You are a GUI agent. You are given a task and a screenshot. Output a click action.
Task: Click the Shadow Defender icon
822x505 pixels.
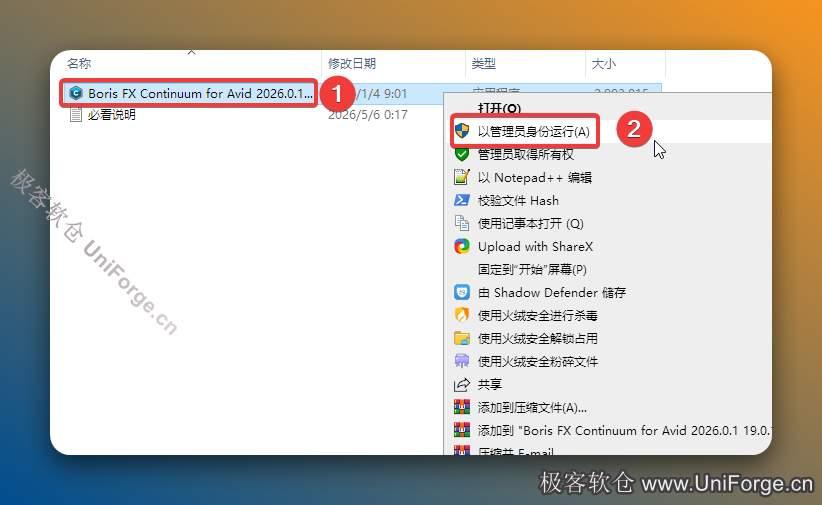click(x=462, y=292)
